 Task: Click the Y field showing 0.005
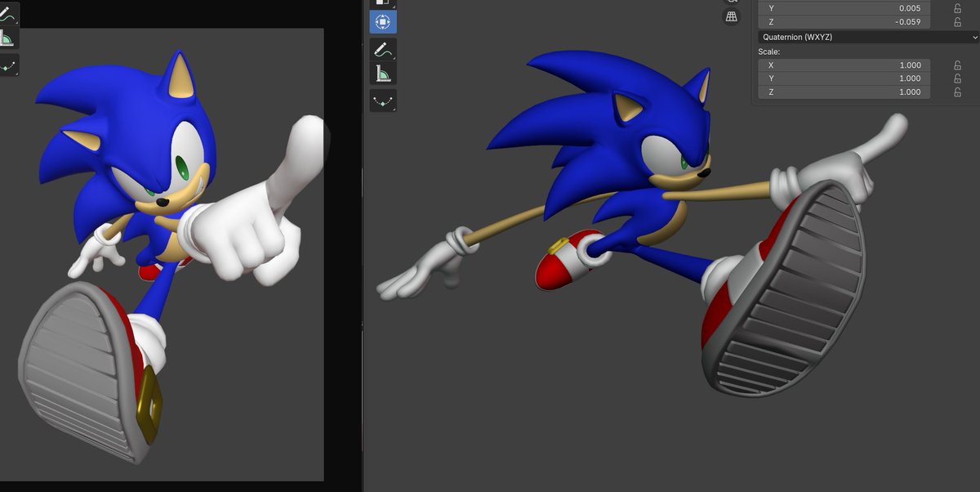click(844, 8)
